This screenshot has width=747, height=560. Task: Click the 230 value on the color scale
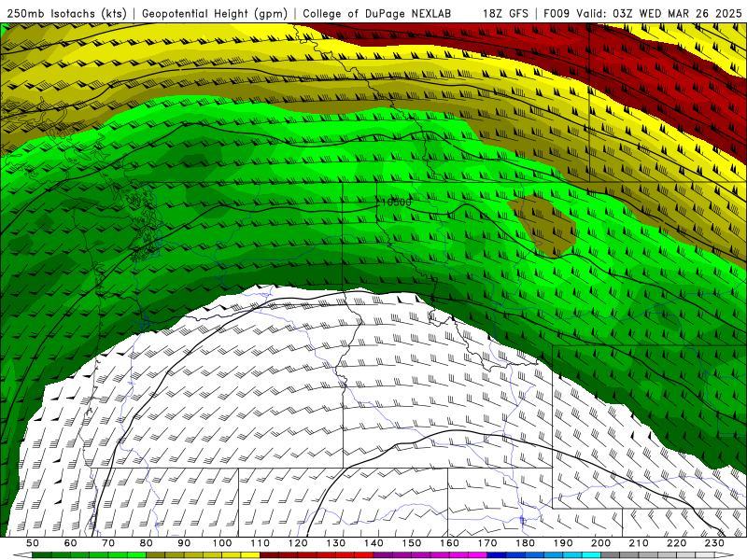point(714,543)
